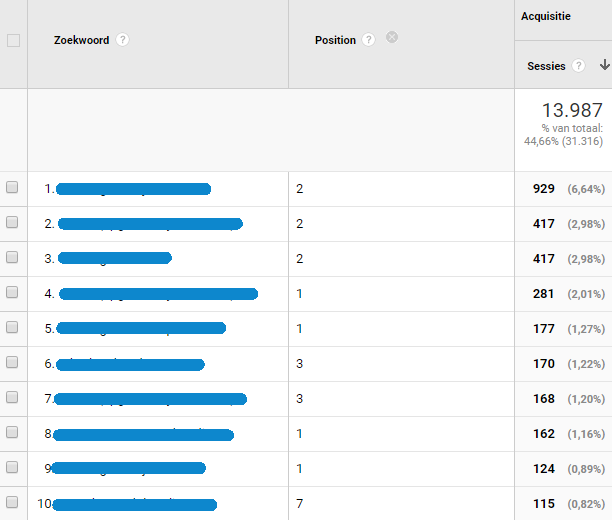
Task: Open the keyword link in row 4
Action: [158, 294]
